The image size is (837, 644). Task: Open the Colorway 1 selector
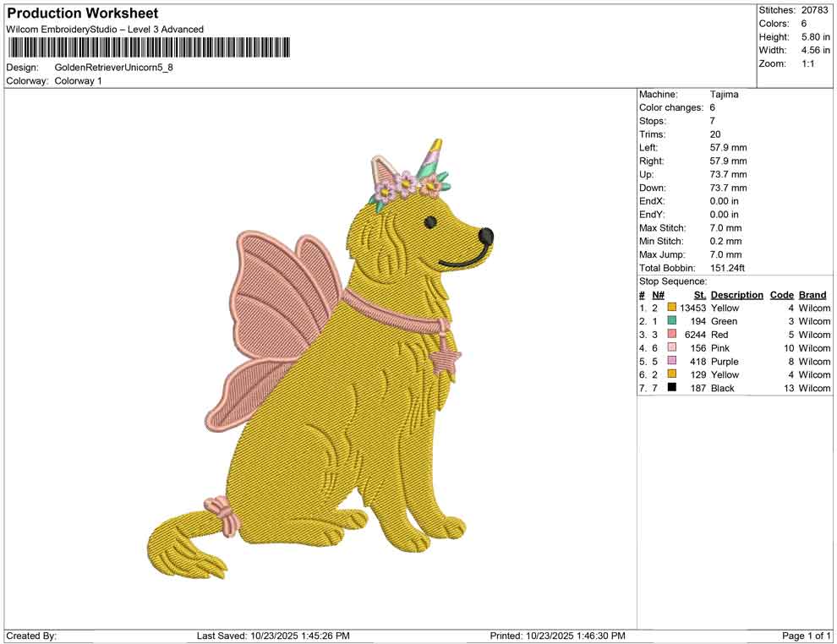79,81
